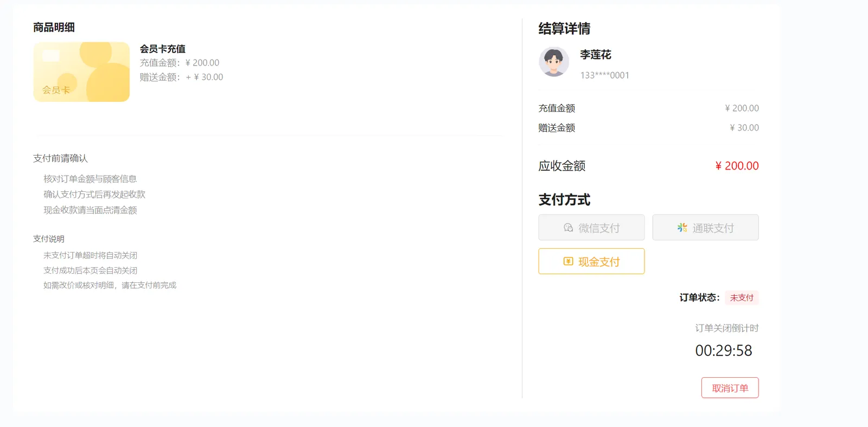Screen dimensions: 868x427
Task: Click the yellow 会员卡 card thumbnail
Action: (81, 72)
